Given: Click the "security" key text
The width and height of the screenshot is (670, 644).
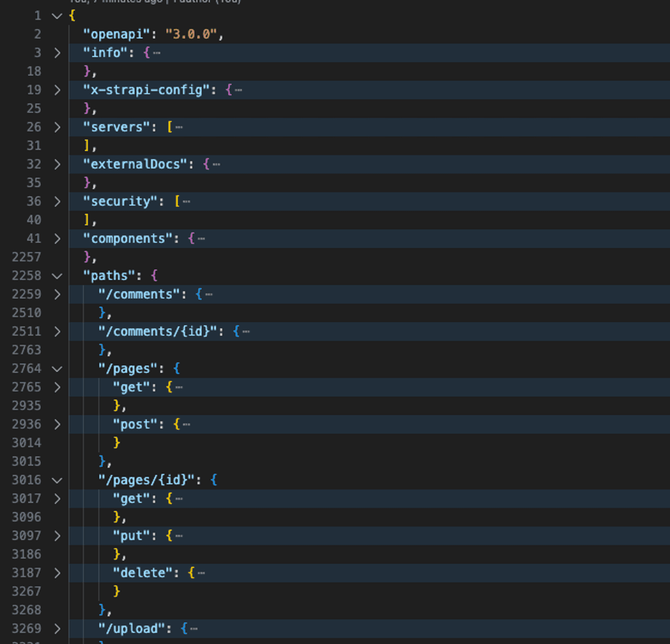Looking at the screenshot, I should (121, 201).
